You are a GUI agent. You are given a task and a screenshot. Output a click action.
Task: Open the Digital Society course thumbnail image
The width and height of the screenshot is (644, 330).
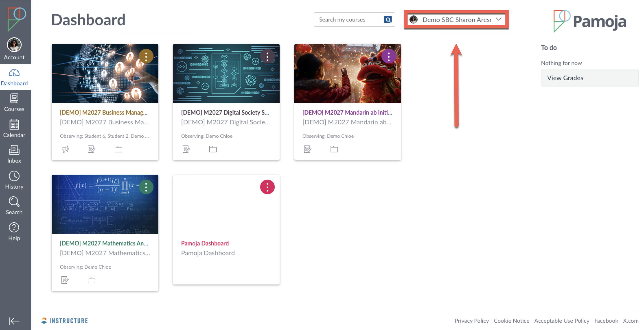tap(220, 77)
